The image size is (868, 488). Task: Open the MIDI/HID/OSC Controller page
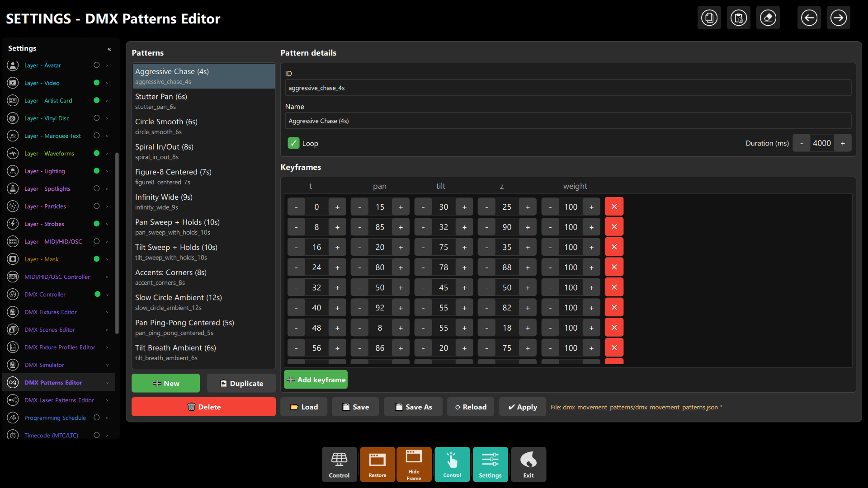pyautogui.click(x=57, y=277)
